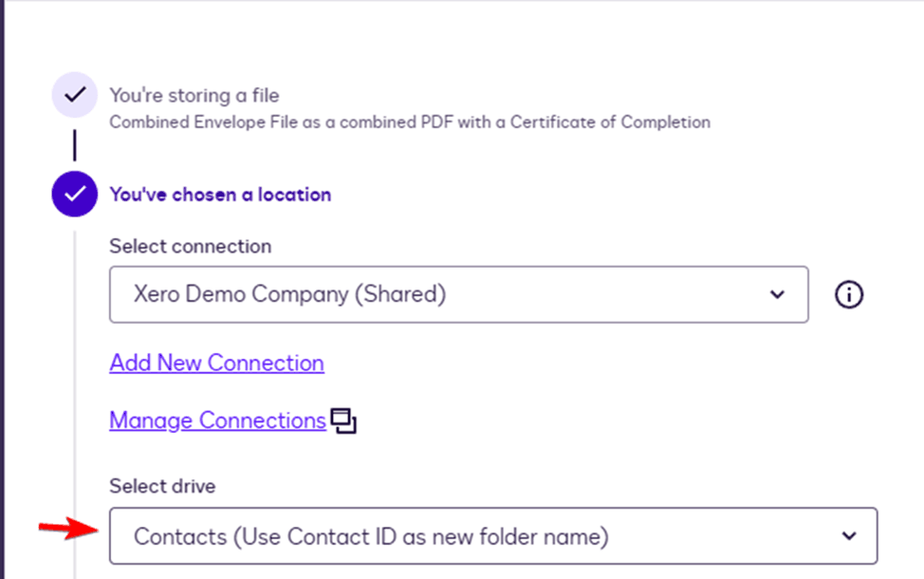
Task: Select the "You've chosen a location" step heading
Action: (x=220, y=195)
